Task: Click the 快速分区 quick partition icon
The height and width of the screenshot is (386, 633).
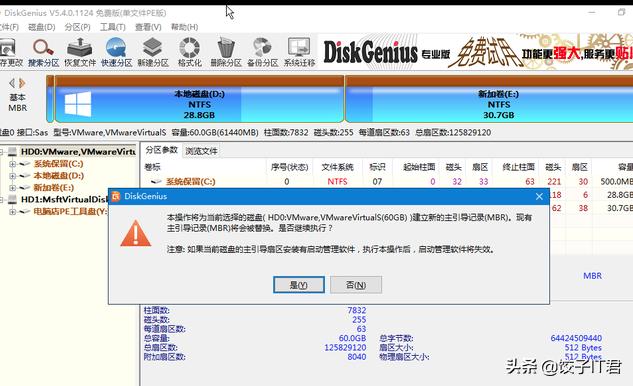Action: pyautogui.click(x=116, y=48)
